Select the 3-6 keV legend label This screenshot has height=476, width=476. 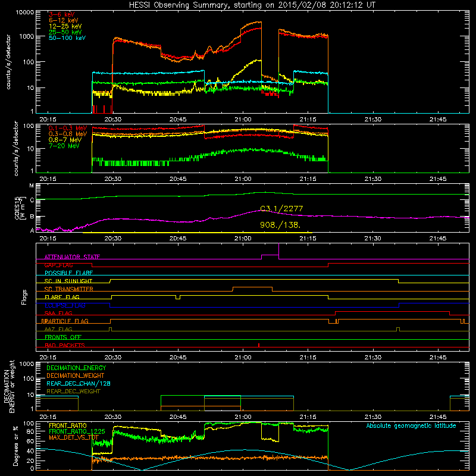click(61, 14)
